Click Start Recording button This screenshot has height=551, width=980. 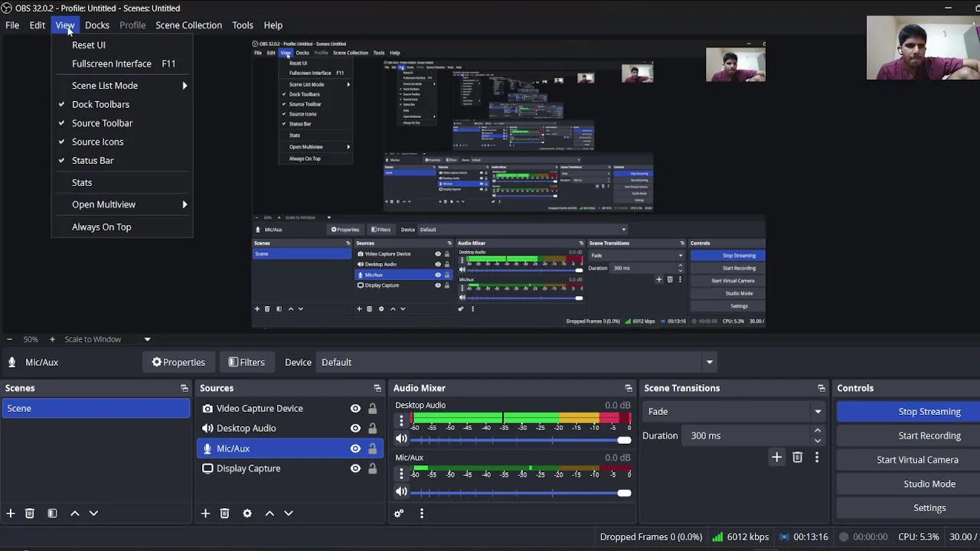908,435
